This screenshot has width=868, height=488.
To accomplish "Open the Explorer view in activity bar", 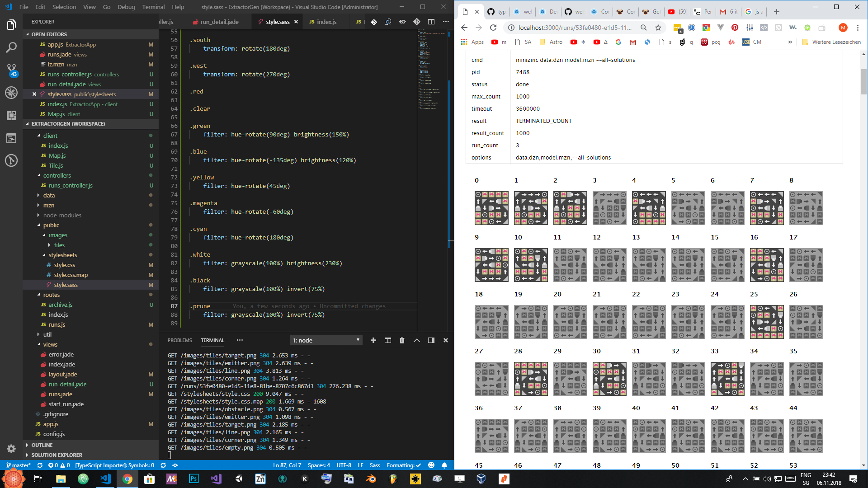I will [x=11, y=24].
